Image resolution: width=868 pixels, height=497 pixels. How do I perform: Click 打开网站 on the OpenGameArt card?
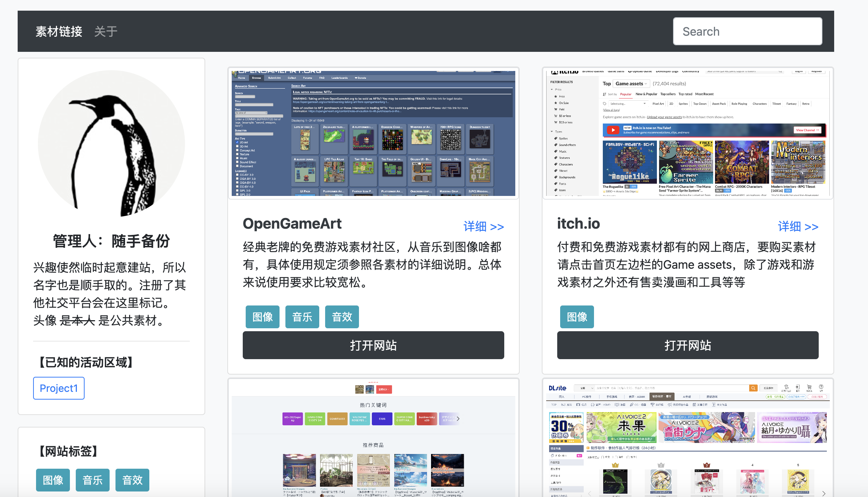373,345
